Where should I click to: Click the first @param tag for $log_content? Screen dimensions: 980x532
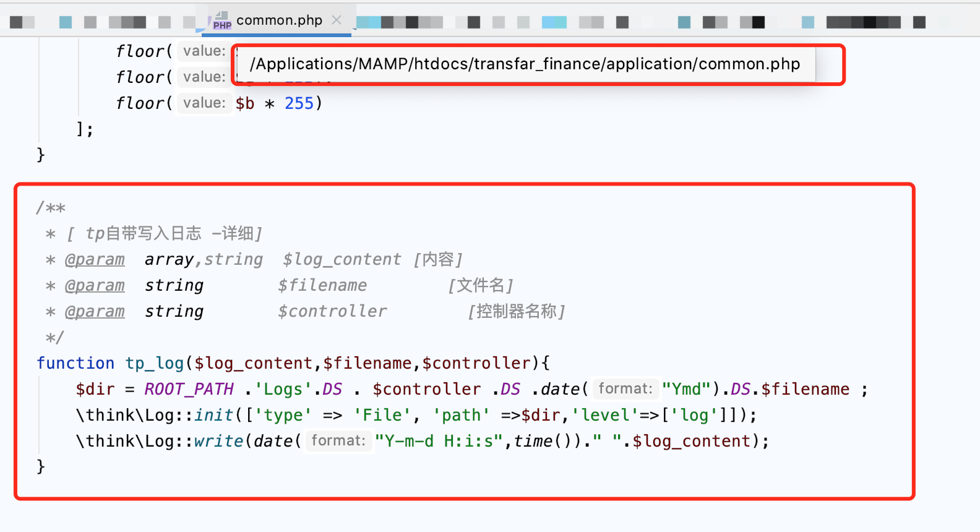click(95, 259)
